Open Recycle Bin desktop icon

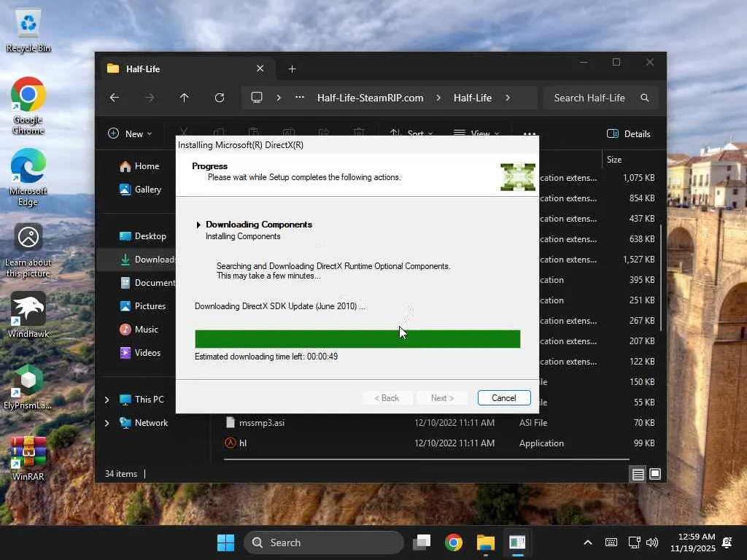point(28,30)
